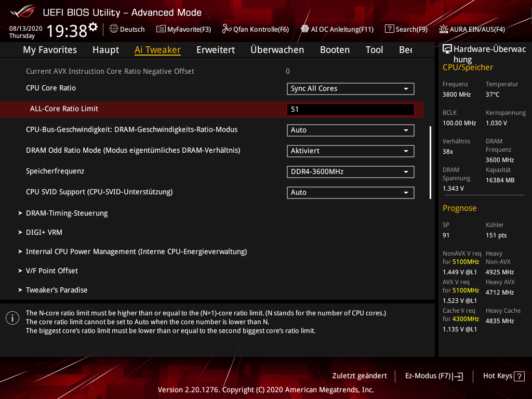This screenshot has height=399, width=532.
Task: Click the Search question mark icon
Action: [x=389, y=29]
